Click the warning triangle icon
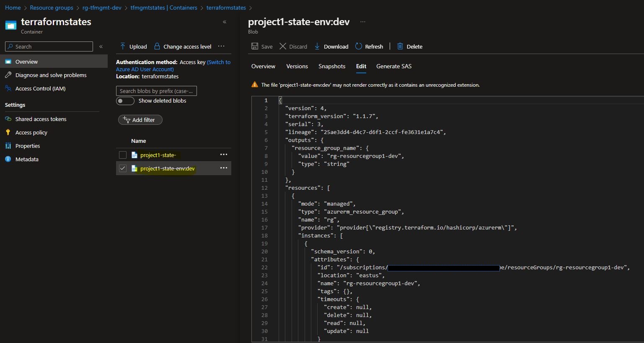This screenshot has width=644, height=343. click(255, 85)
